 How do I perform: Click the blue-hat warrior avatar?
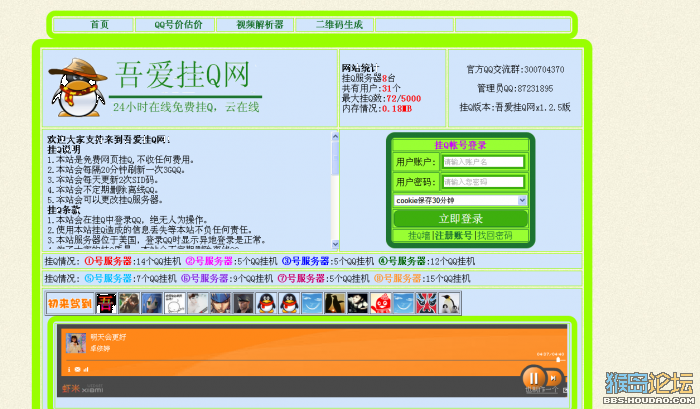click(x=221, y=304)
